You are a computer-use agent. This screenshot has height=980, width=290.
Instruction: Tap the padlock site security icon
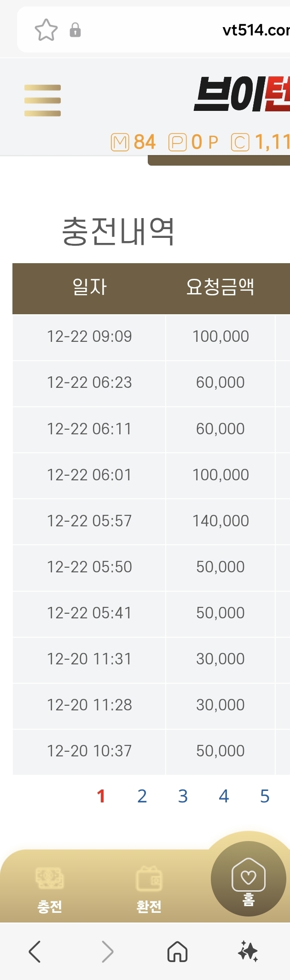[75, 30]
